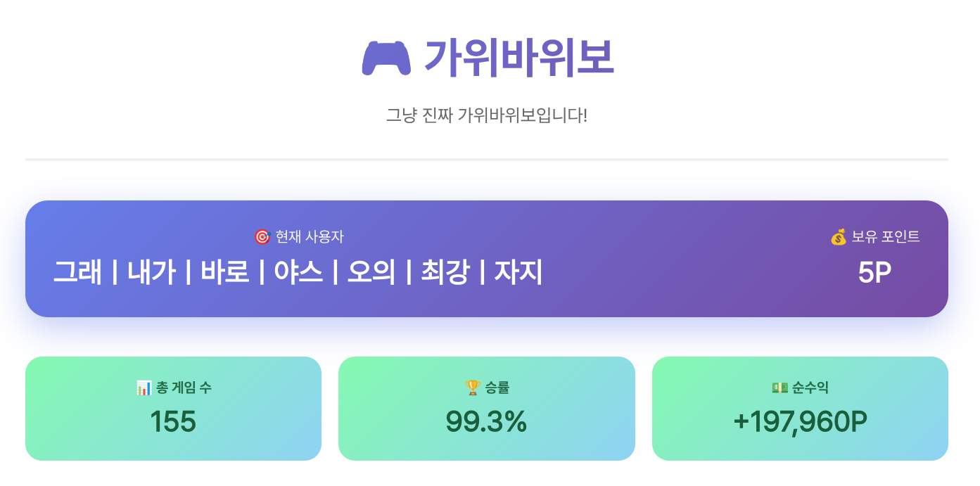The width and height of the screenshot is (980, 486).
Task: Click the horizontal divider below the subtitle
Action: tap(486, 160)
